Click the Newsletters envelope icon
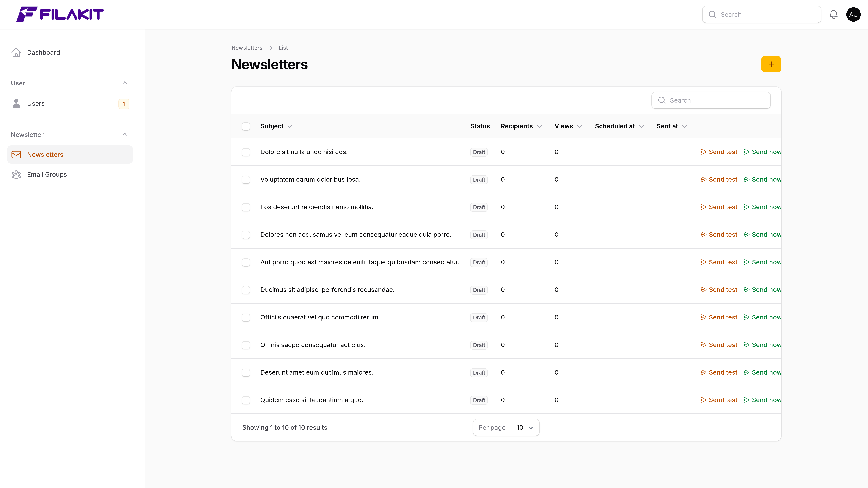Viewport: 868px width, 488px height. [16, 155]
